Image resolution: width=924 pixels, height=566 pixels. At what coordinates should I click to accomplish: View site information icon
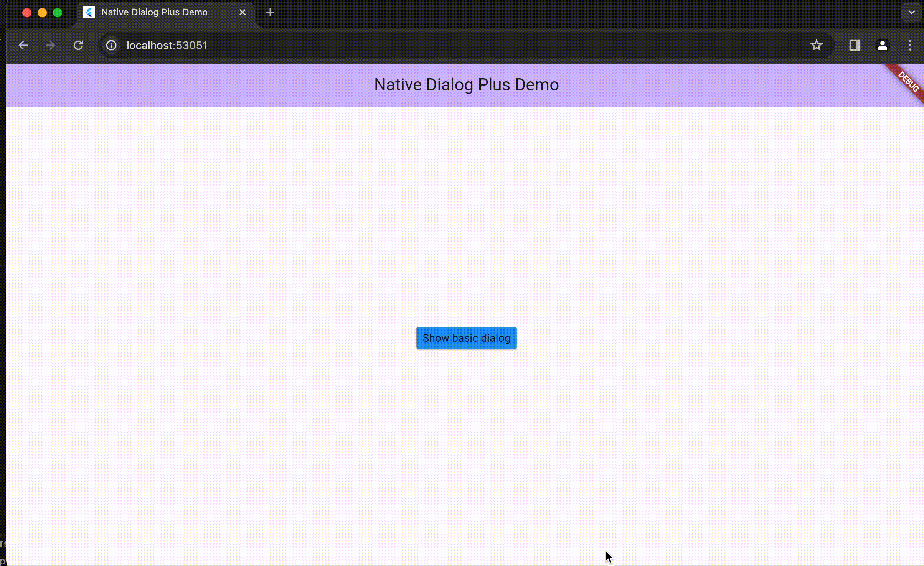click(x=111, y=45)
